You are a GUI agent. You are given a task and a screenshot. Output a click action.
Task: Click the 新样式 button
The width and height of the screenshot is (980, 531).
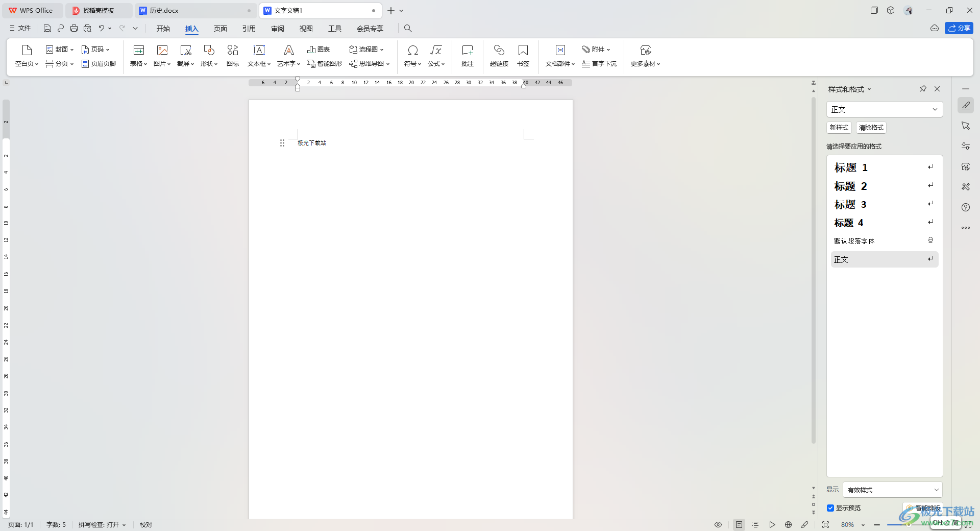pyautogui.click(x=839, y=128)
